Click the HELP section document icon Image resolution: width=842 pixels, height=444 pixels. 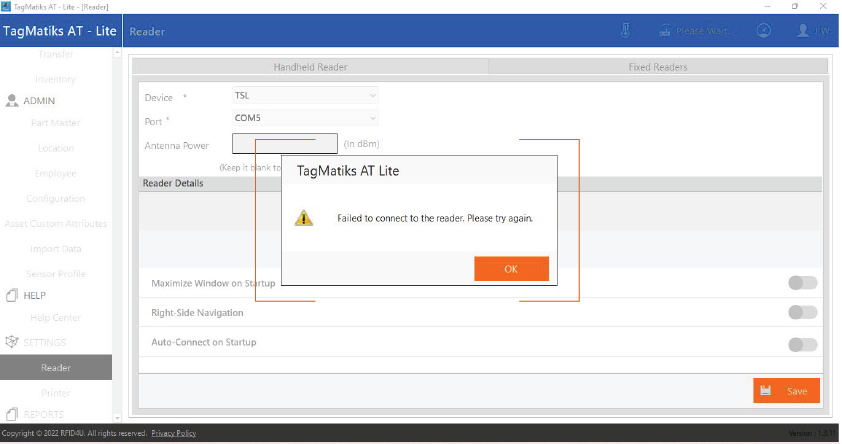coord(12,296)
